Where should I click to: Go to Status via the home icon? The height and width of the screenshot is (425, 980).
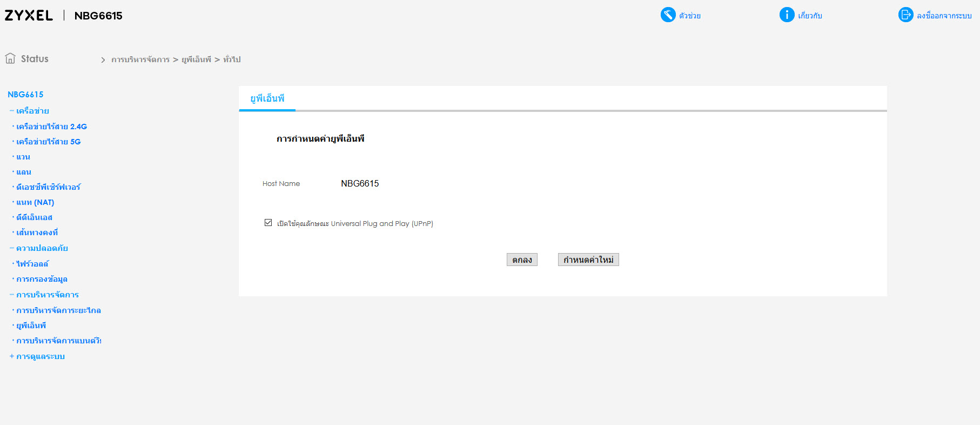[x=10, y=58]
